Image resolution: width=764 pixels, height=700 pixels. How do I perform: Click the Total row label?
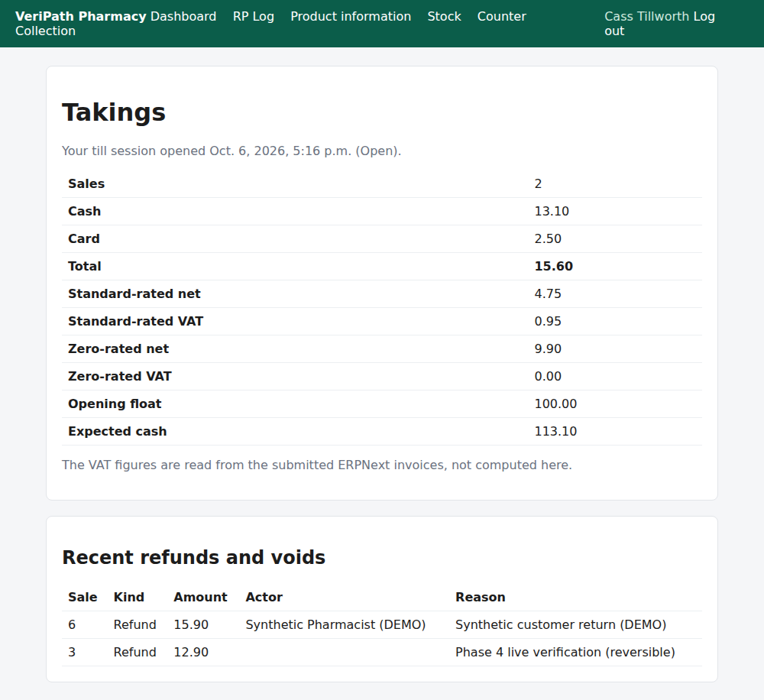click(84, 266)
